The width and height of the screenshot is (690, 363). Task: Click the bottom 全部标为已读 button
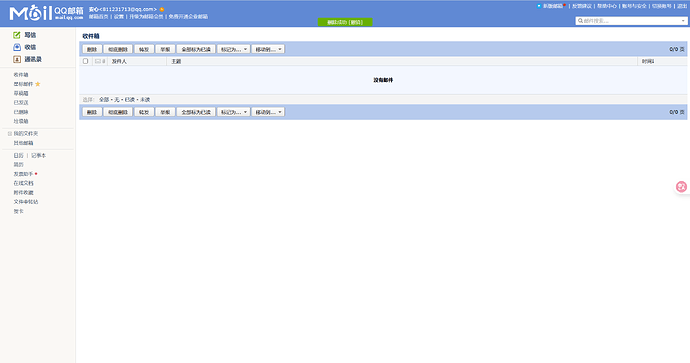[196, 112]
